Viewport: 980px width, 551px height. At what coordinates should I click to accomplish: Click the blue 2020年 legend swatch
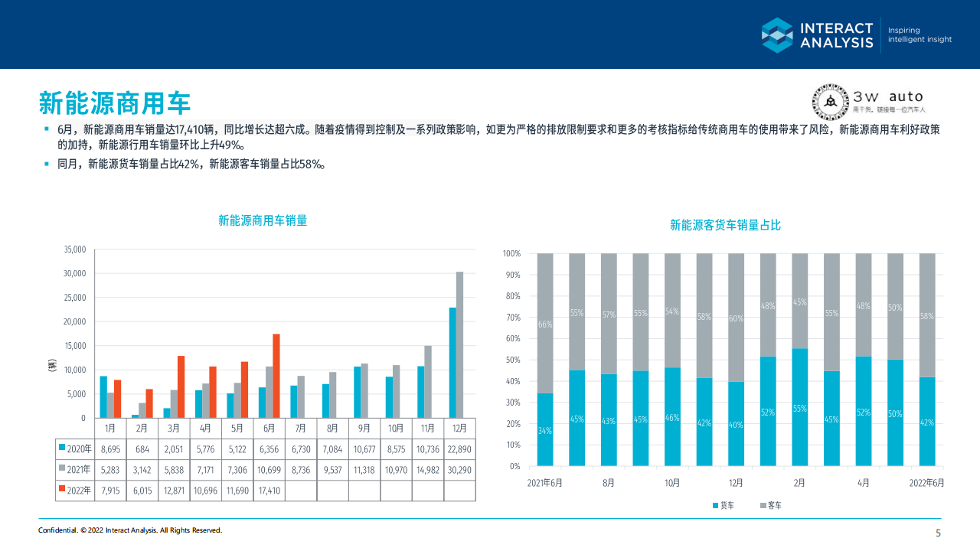click(x=63, y=446)
